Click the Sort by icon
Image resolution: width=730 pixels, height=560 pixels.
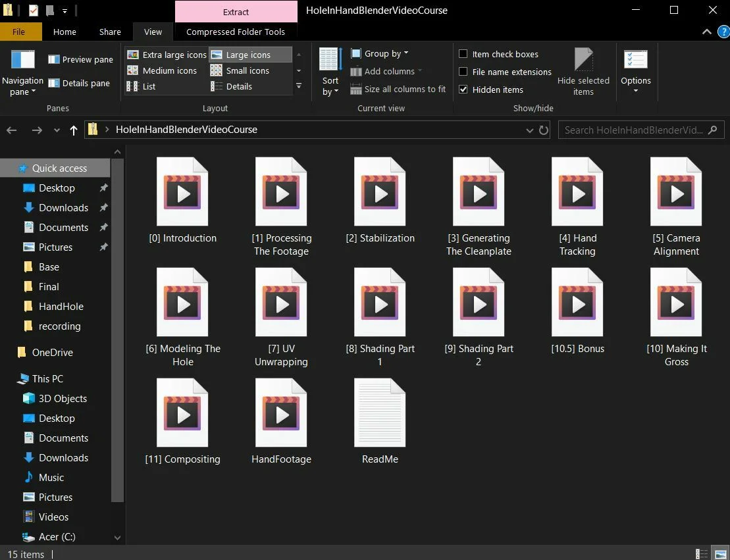(x=330, y=61)
